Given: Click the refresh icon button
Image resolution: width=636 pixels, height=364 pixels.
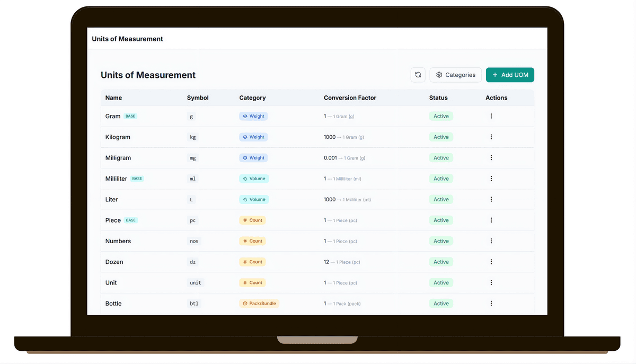Looking at the screenshot, I should [x=418, y=75].
